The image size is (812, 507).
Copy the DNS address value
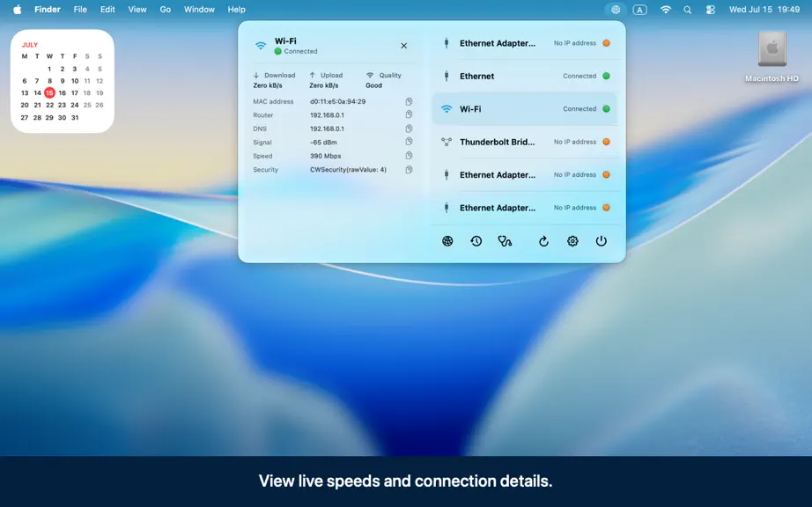pos(409,129)
